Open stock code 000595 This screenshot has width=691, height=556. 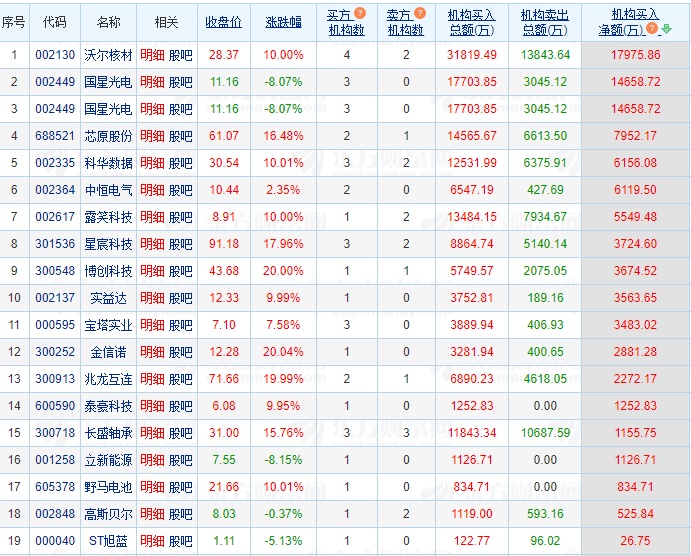point(55,325)
